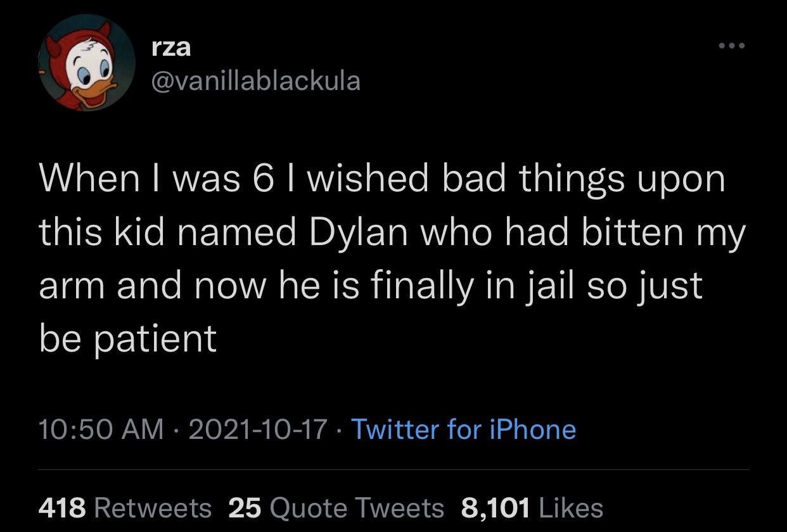The width and height of the screenshot is (787, 532).
Task: View the 418 Retweets list
Action: point(124,507)
